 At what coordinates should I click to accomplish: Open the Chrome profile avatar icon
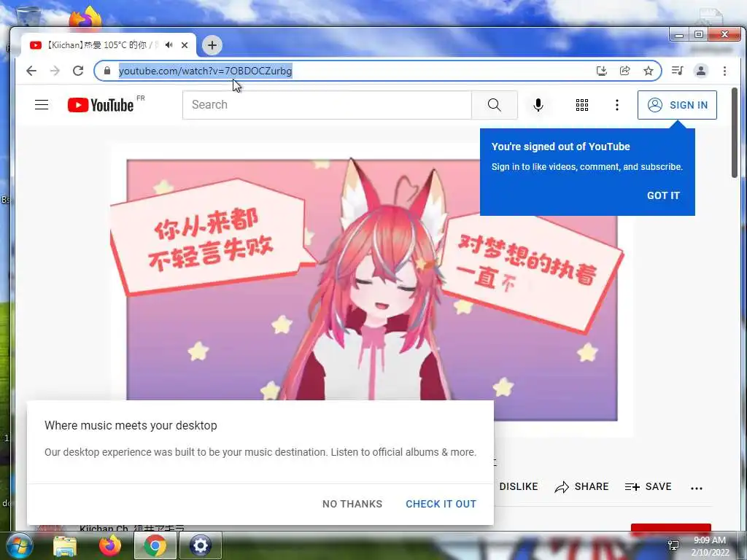tap(701, 71)
